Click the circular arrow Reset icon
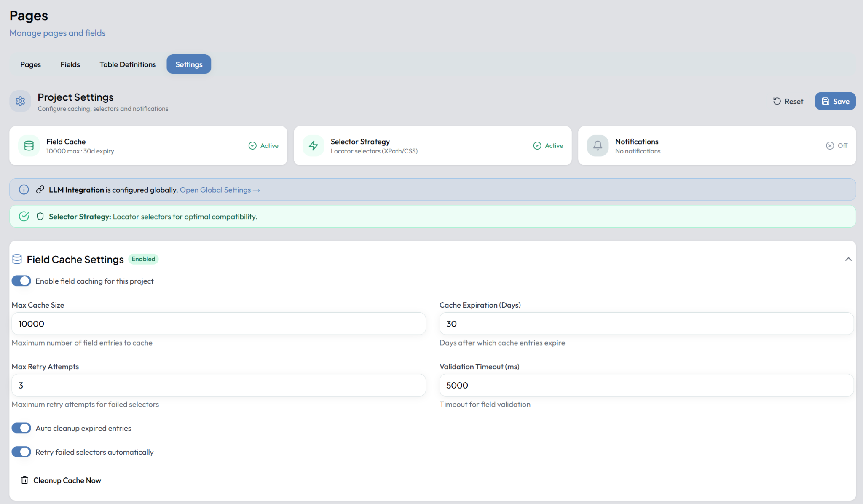The width and height of the screenshot is (863, 504). pyautogui.click(x=777, y=101)
